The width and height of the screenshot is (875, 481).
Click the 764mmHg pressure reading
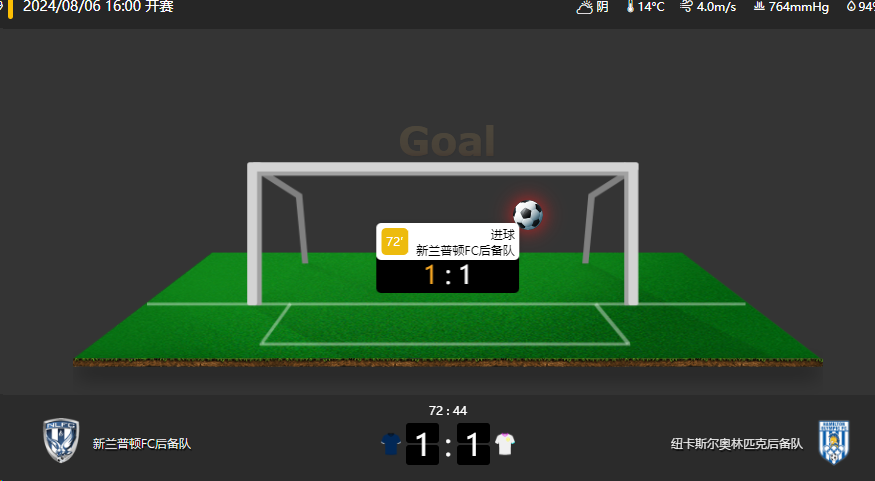(799, 7)
